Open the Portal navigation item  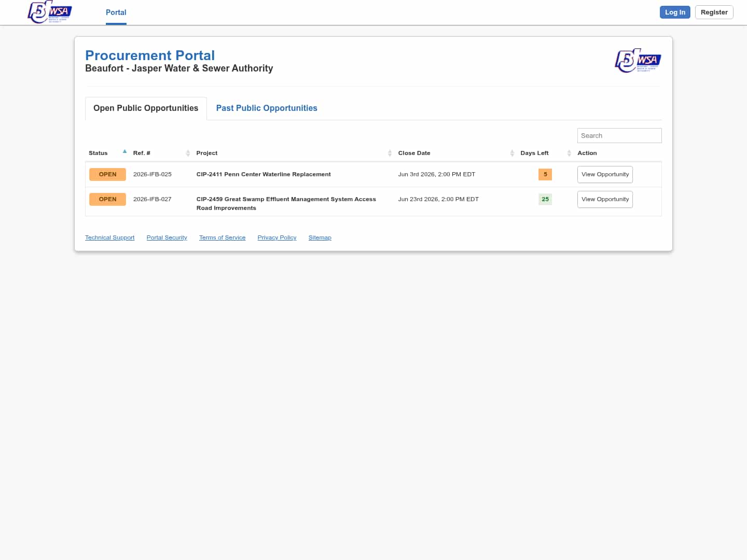coord(116,12)
